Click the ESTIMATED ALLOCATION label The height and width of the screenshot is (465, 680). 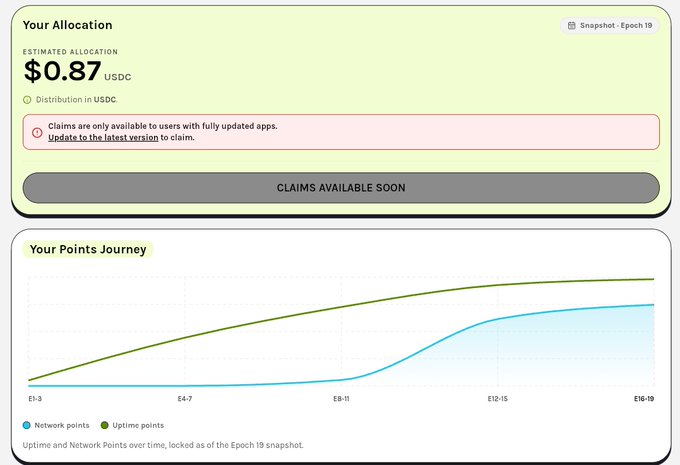pyautogui.click(x=70, y=52)
